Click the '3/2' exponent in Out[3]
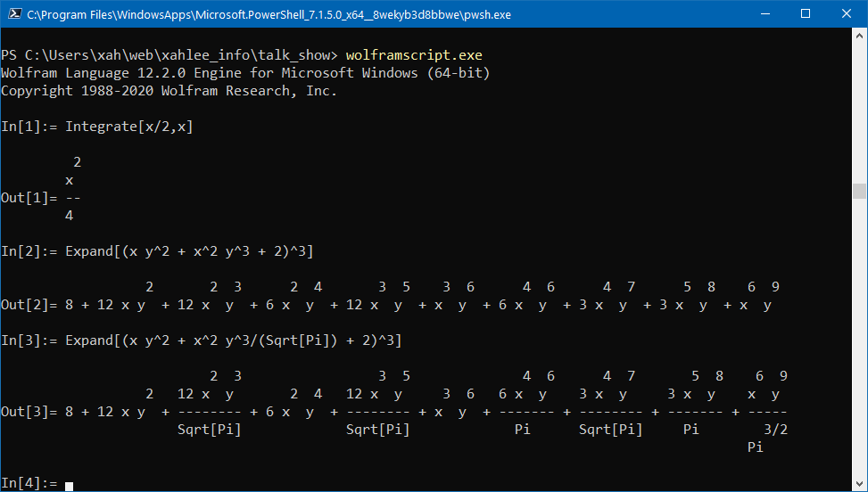 pyautogui.click(x=775, y=430)
